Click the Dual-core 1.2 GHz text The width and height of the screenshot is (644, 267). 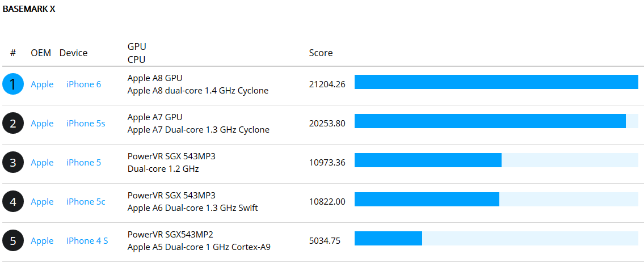(163, 168)
